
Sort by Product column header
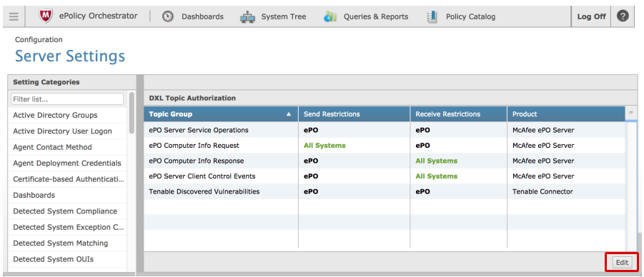coord(566,114)
